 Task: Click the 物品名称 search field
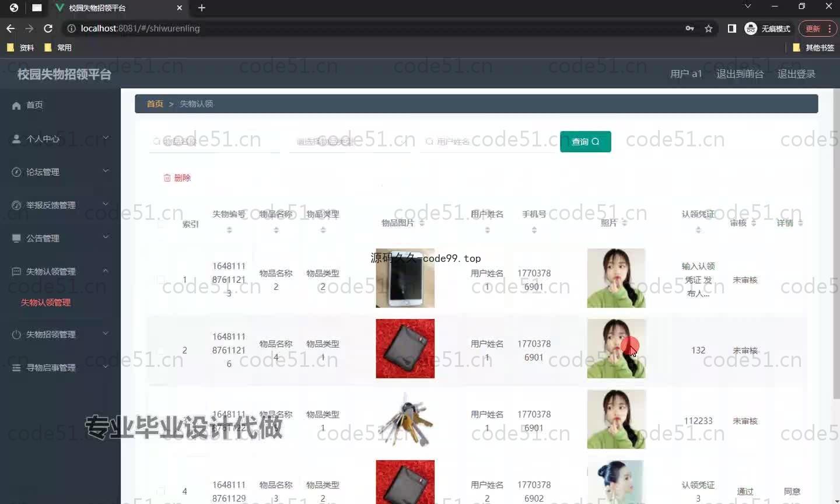tap(215, 142)
